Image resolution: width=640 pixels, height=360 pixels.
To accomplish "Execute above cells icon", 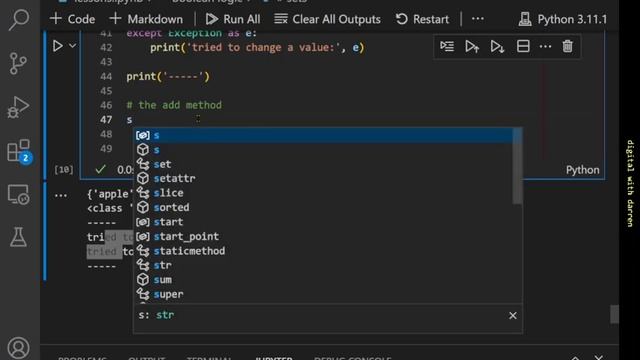I will (x=472, y=47).
